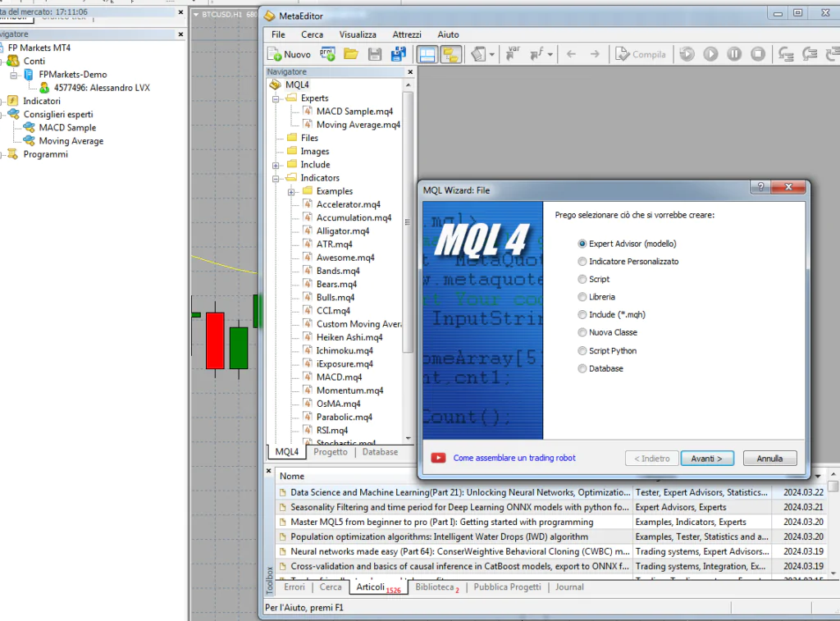Open the File menu in MetaEditor
This screenshot has height=621, width=840.
click(x=278, y=34)
